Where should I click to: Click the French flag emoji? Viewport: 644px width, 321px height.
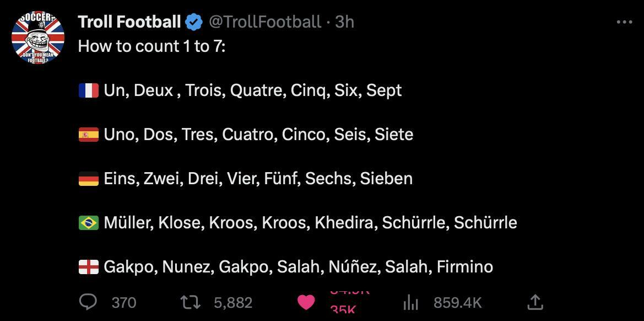pos(89,90)
